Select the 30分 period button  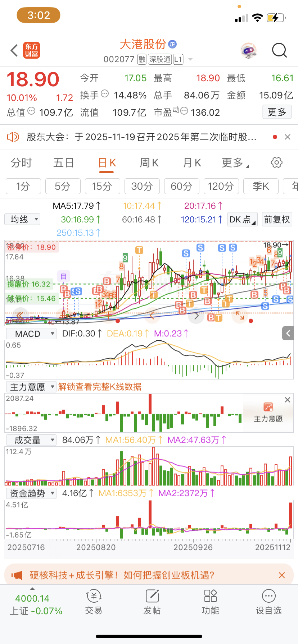pos(142,186)
